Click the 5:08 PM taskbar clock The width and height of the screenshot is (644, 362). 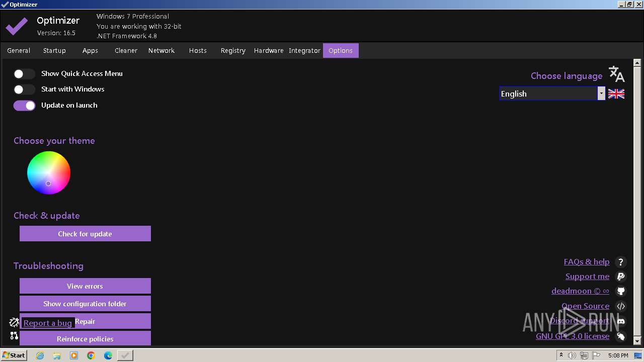(618, 355)
